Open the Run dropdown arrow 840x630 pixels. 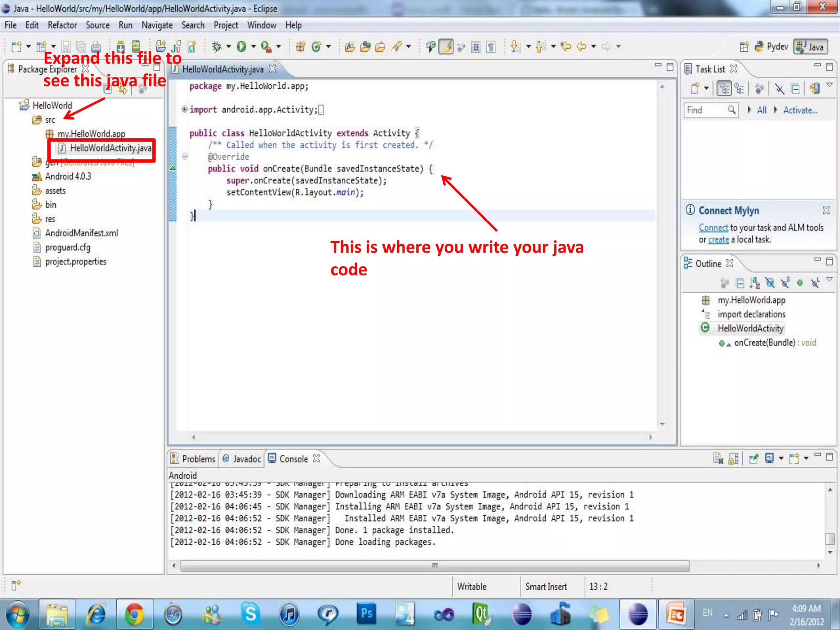pos(253,47)
